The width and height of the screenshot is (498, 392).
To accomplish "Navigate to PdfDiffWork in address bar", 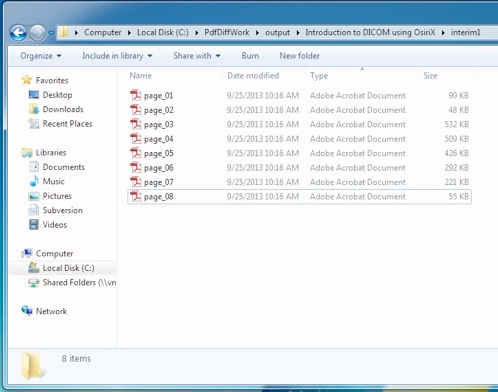I will [x=227, y=32].
